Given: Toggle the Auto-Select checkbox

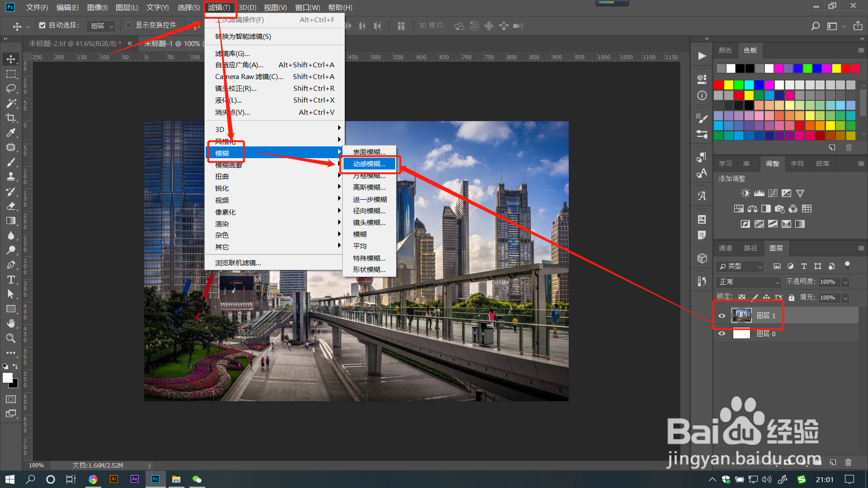Looking at the screenshot, I should 42,25.
